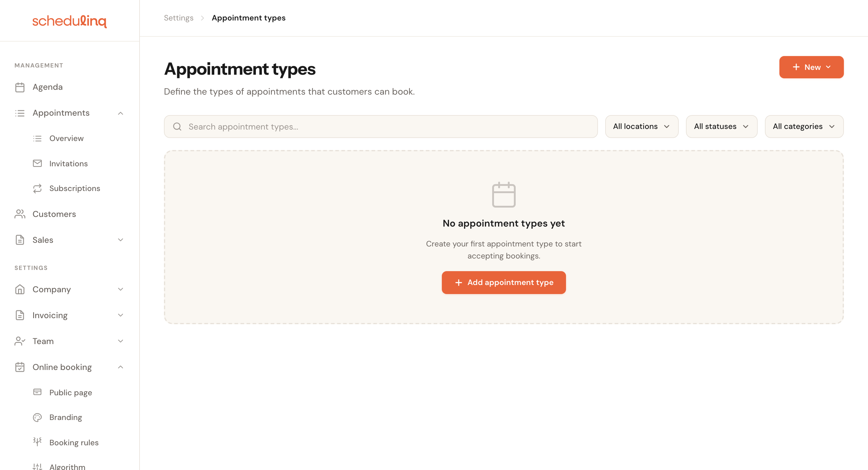868x470 pixels.
Task: Open the All locations dropdown
Action: pos(642,127)
